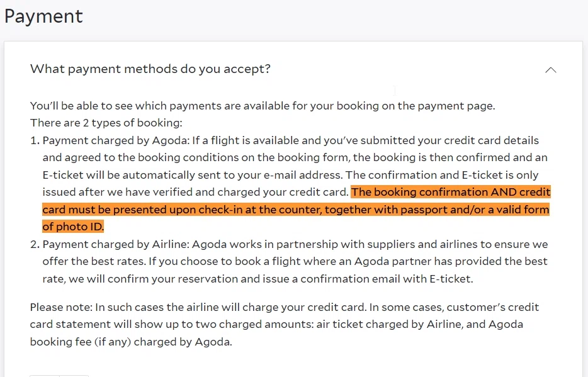Screen dimensions: 588x377
Task: Click the 'Payment' page heading
Action: pos(43,16)
